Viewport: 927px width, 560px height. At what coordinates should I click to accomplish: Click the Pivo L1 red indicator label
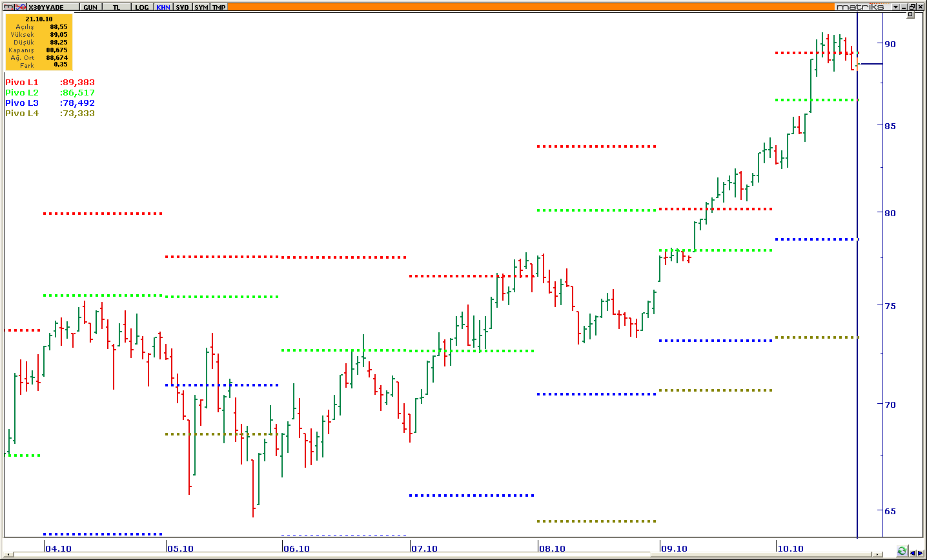pyautogui.click(x=22, y=83)
